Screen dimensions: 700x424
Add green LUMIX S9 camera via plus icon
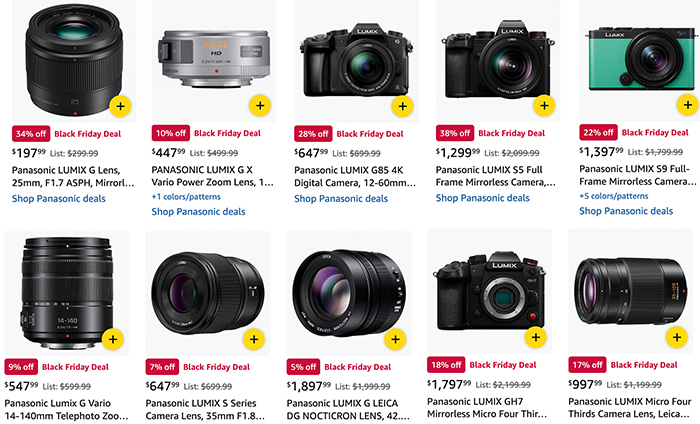click(688, 105)
